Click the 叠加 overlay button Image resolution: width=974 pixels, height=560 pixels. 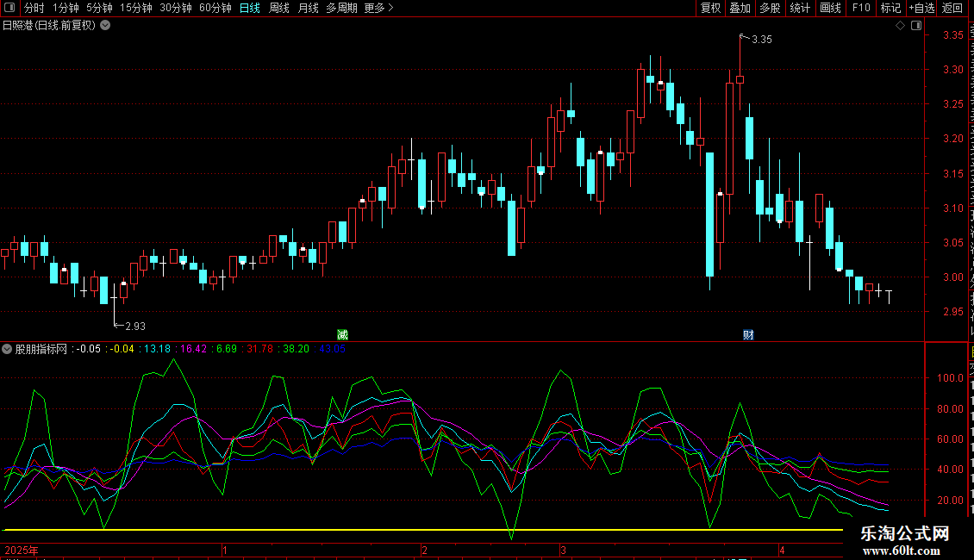(x=740, y=8)
